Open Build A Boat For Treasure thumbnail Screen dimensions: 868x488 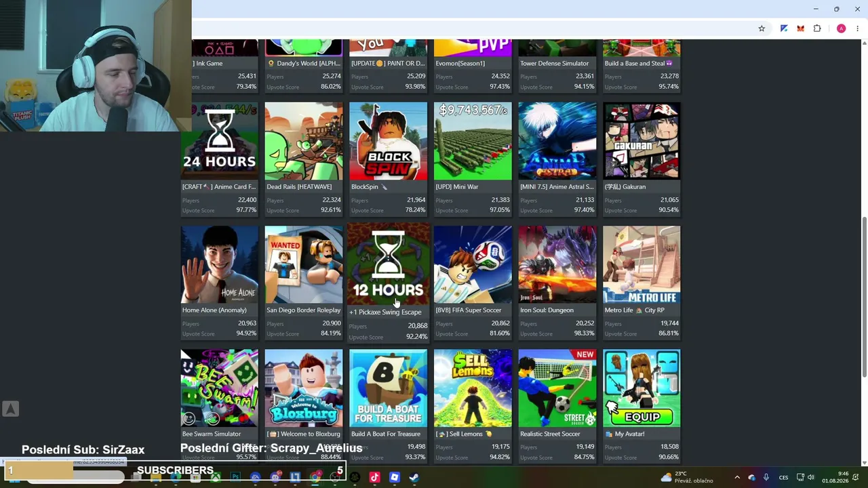click(x=389, y=388)
